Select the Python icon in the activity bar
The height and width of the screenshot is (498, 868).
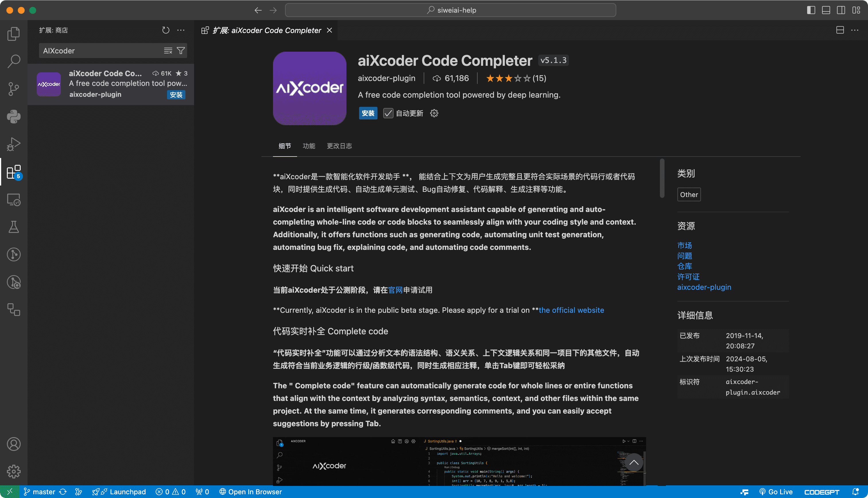(x=14, y=116)
